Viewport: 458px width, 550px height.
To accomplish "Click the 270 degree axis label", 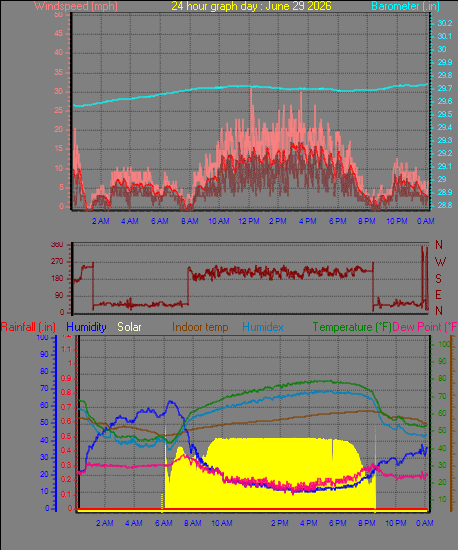I will click(x=57, y=261).
